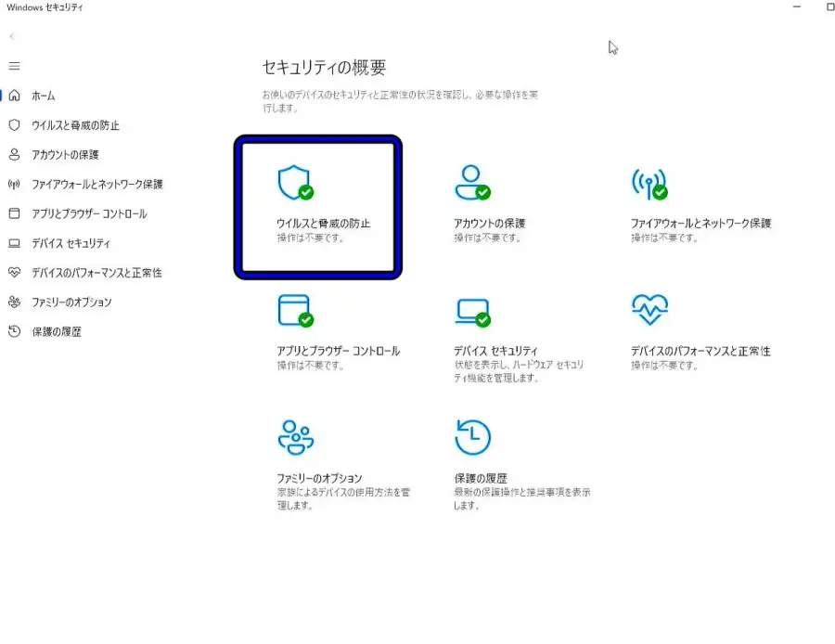Image resolution: width=835 pixels, height=644 pixels.
Task: Select ファミリーのオプション in the sidebar
Action: click(x=71, y=302)
